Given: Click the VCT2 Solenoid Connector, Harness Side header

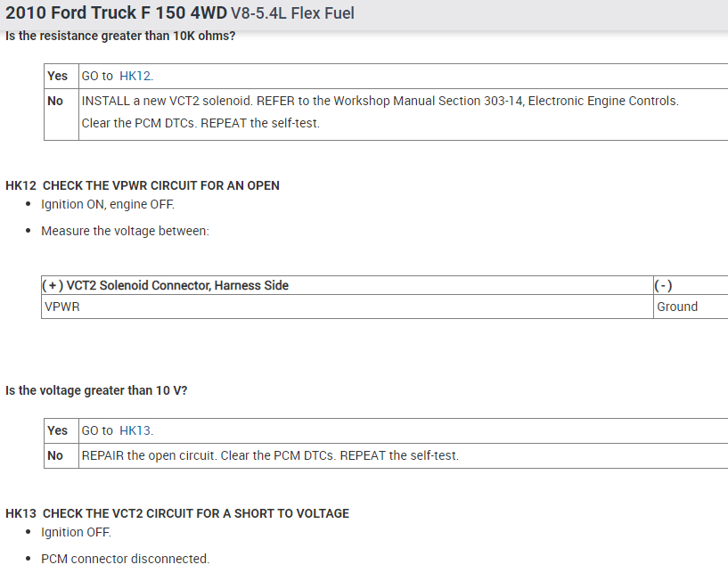Looking at the screenshot, I should (x=166, y=285).
